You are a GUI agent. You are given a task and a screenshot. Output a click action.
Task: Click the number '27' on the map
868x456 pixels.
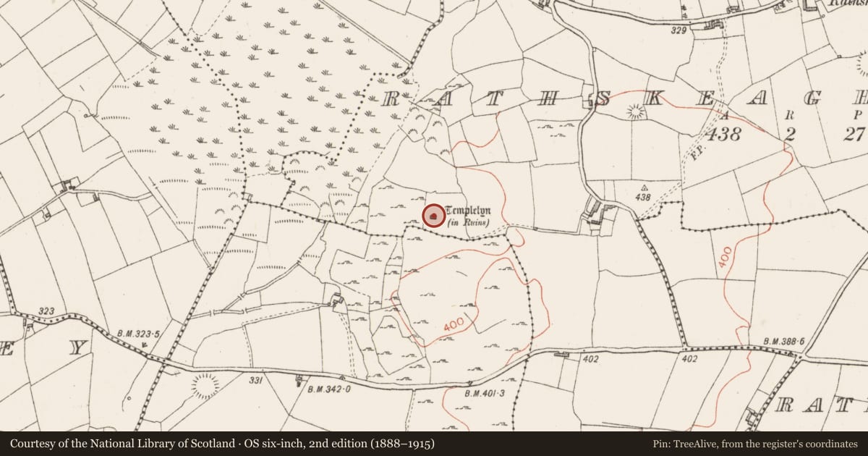click(855, 133)
